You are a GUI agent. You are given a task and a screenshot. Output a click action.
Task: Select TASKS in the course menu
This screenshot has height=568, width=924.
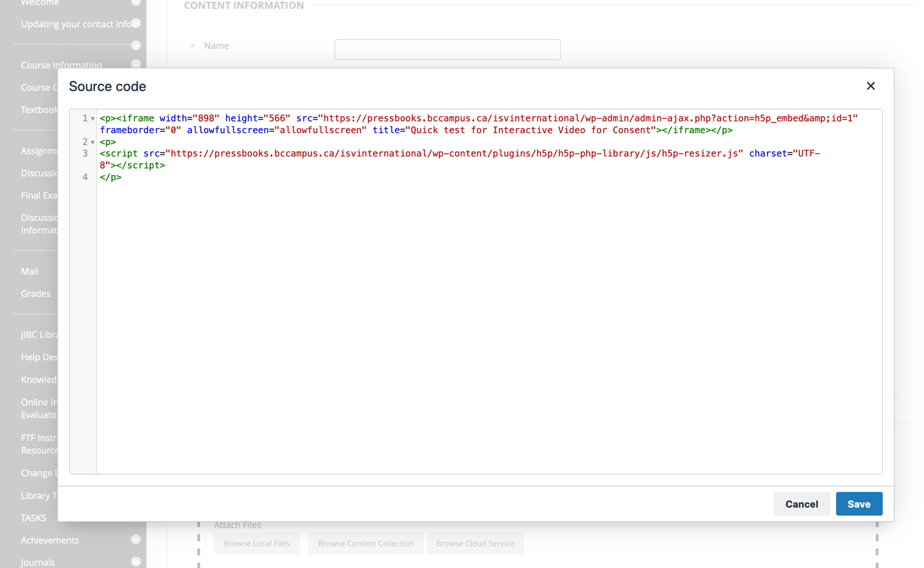[x=34, y=518]
